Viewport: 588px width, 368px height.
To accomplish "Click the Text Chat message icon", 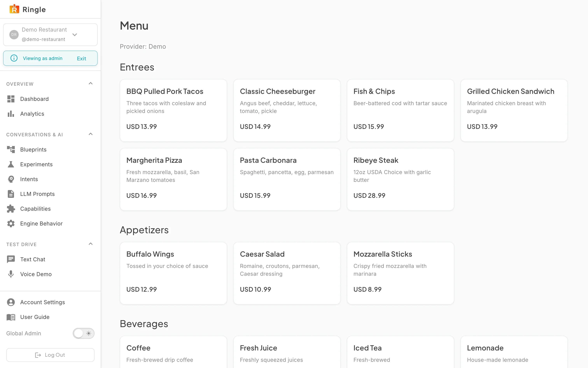I will (11, 259).
